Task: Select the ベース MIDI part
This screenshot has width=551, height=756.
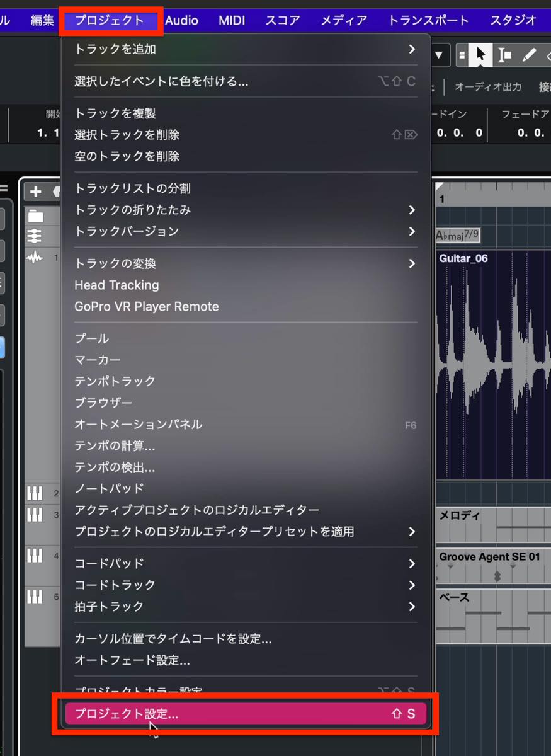Action: point(493,616)
